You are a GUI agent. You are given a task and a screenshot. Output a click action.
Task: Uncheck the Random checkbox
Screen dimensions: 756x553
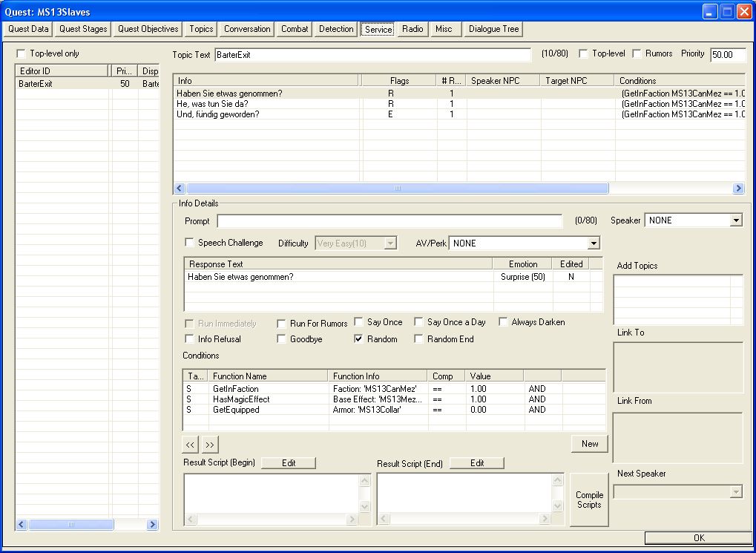pos(359,338)
